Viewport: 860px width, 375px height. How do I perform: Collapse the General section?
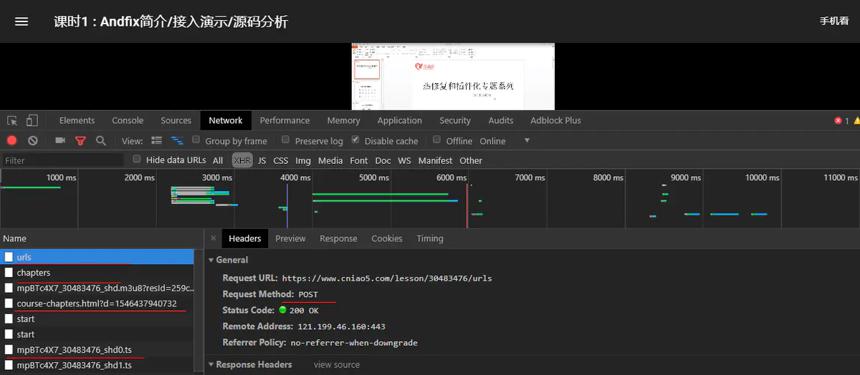click(211, 260)
